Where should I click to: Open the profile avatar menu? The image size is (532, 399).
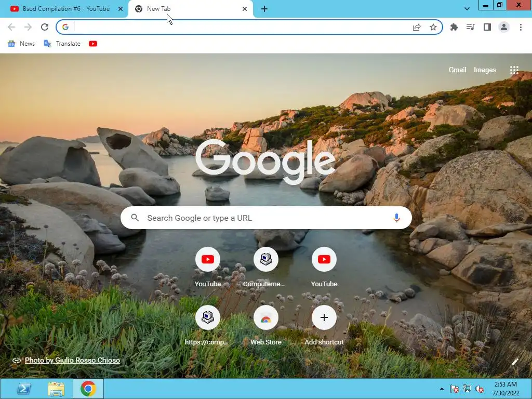coord(504,27)
